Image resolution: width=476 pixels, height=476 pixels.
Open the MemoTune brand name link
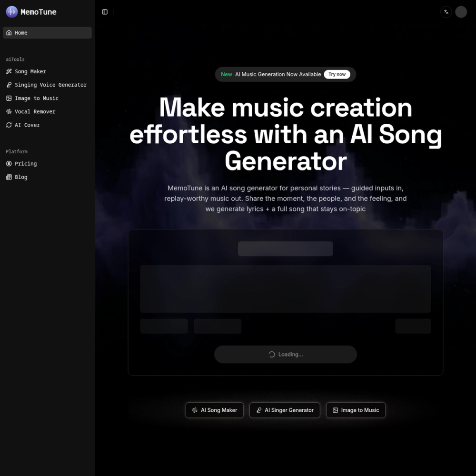pyautogui.click(x=38, y=12)
